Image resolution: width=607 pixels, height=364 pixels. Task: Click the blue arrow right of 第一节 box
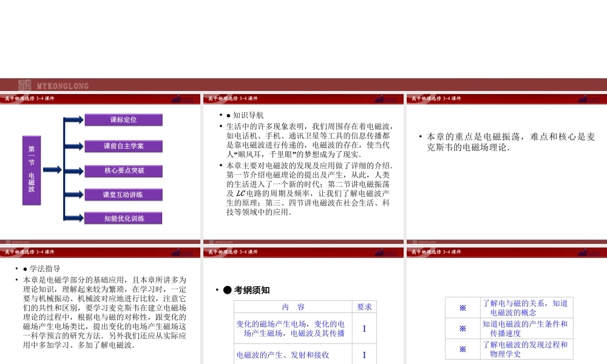pyautogui.click(x=52, y=170)
